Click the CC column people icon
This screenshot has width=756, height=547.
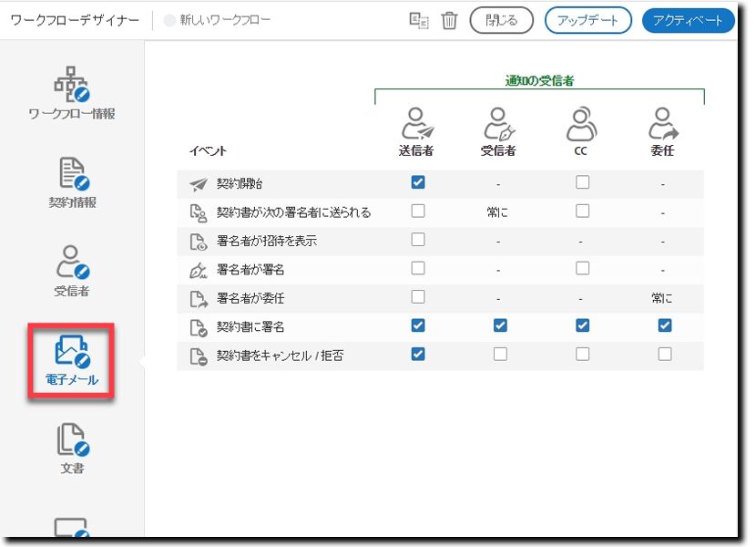coord(581,124)
